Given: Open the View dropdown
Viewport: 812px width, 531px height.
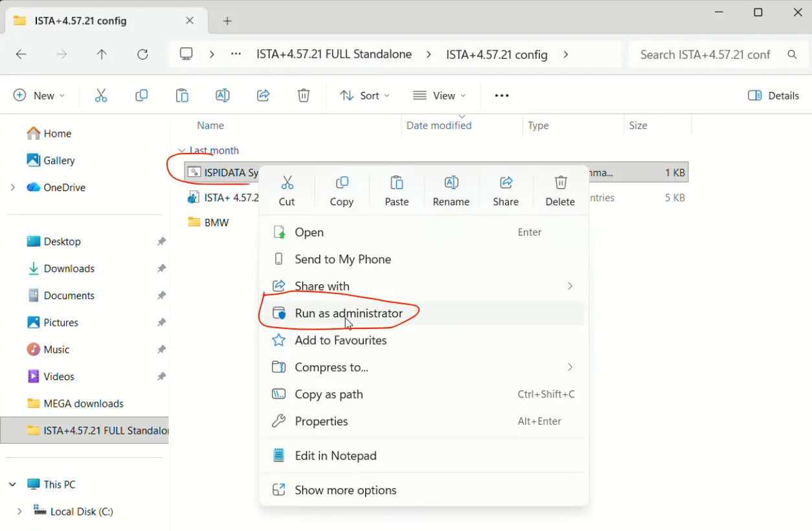Looking at the screenshot, I should pyautogui.click(x=440, y=95).
